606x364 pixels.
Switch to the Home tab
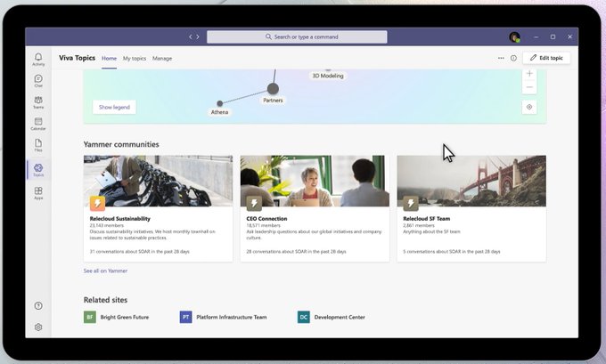point(109,58)
